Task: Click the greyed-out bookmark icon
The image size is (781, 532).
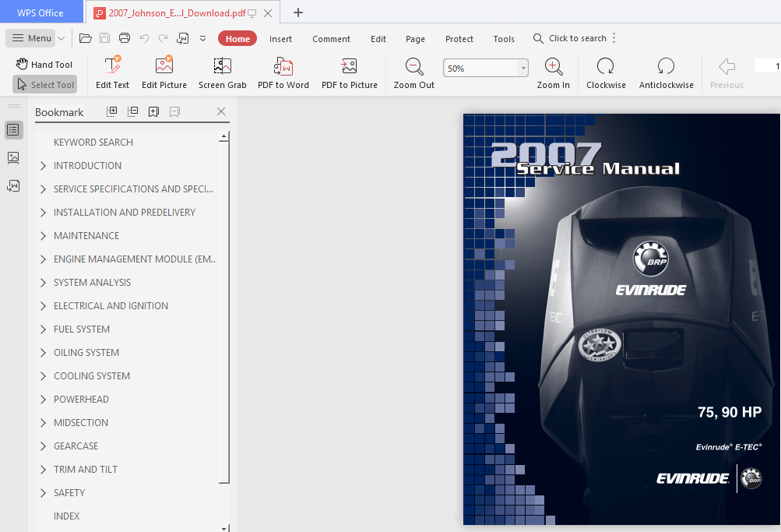Action: click(175, 111)
